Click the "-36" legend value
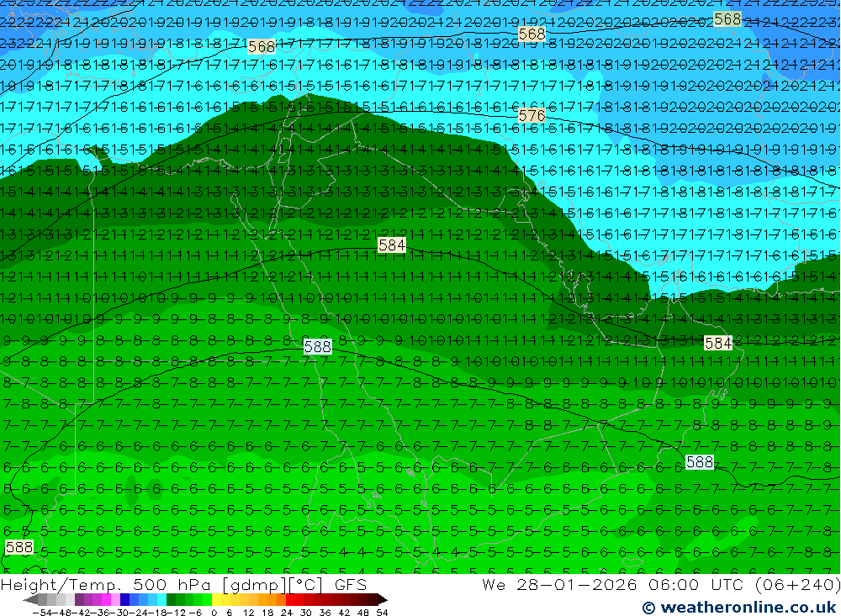Screen dimensions: 841x616 point(102,613)
